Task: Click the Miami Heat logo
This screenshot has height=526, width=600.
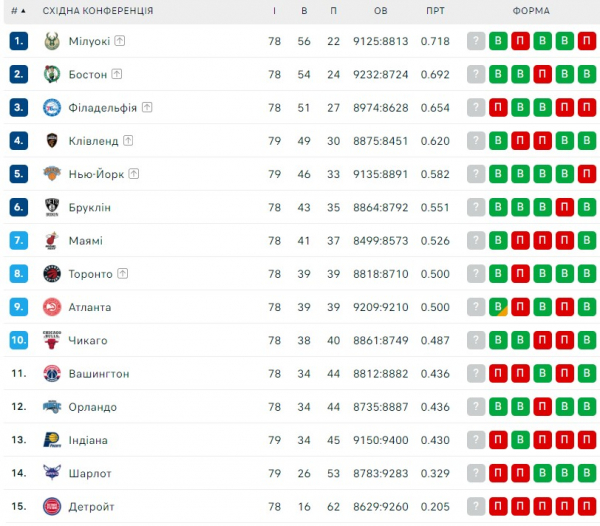Action: tap(52, 241)
